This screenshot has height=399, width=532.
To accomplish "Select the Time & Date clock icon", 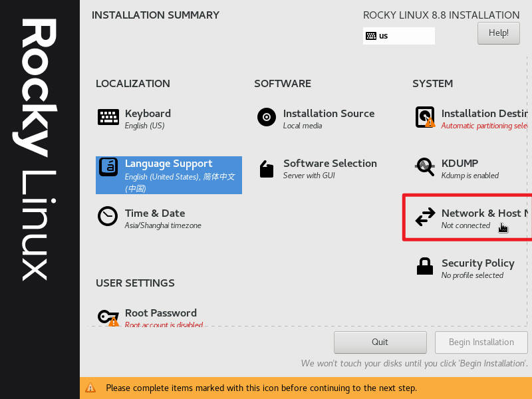I will pos(108,216).
